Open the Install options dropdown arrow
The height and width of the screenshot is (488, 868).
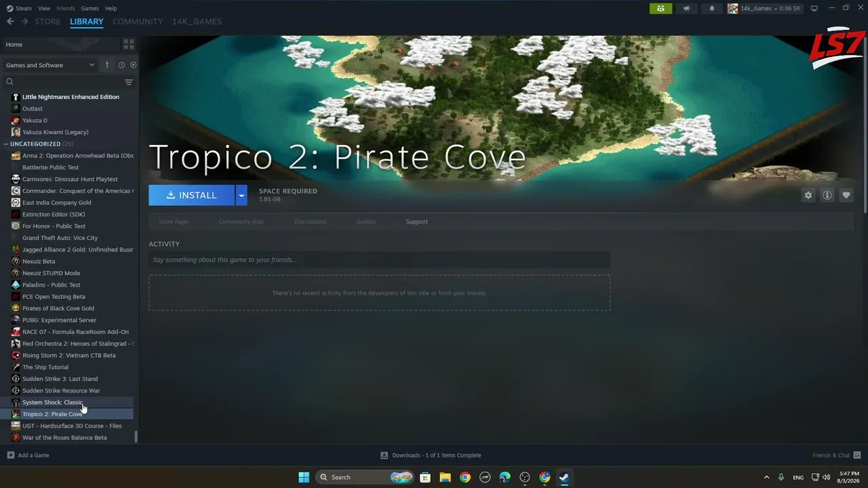(x=241, y=195)
